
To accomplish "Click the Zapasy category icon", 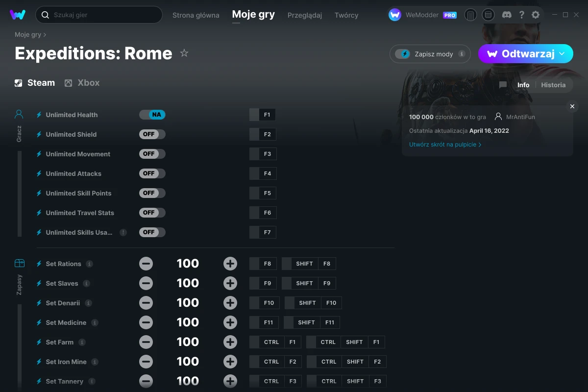I will pos(19,264).
